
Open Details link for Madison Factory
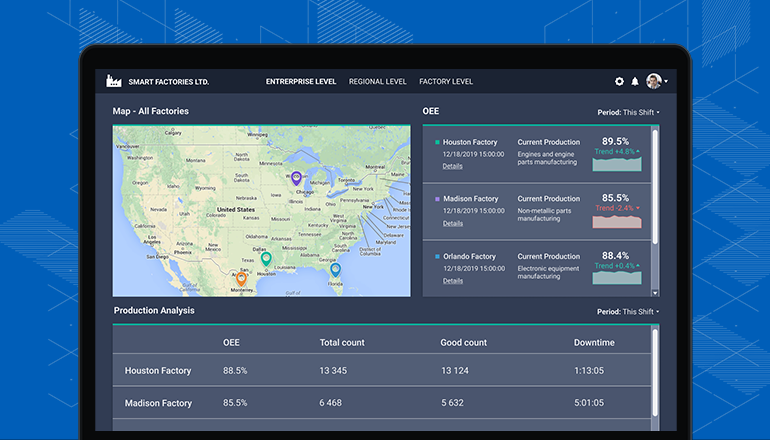point(453,223)
